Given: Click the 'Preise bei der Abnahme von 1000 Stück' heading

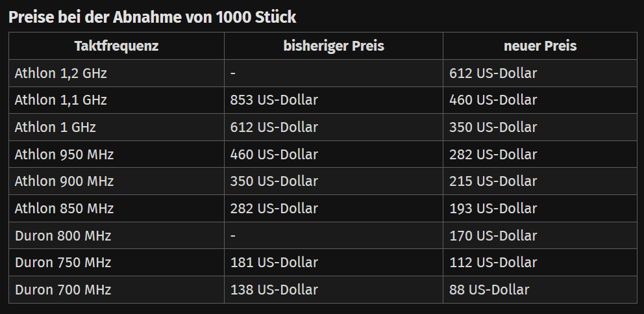Looking at the screenshot, I should [153, 17].
